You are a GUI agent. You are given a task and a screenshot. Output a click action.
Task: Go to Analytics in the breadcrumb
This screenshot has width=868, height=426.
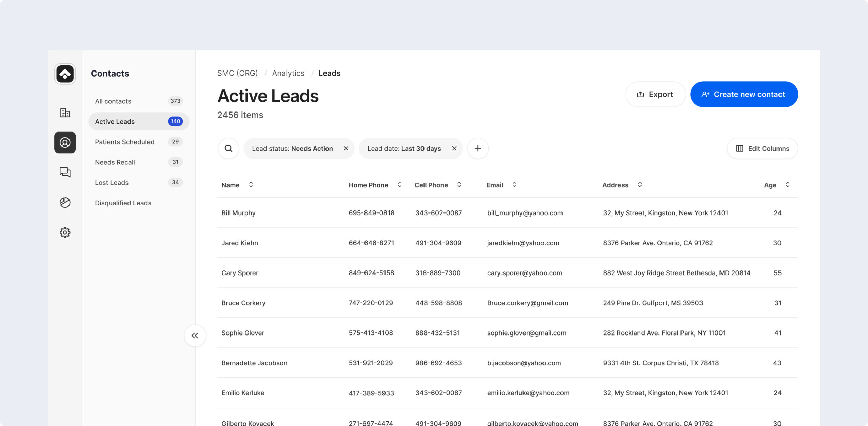point(288,73)
